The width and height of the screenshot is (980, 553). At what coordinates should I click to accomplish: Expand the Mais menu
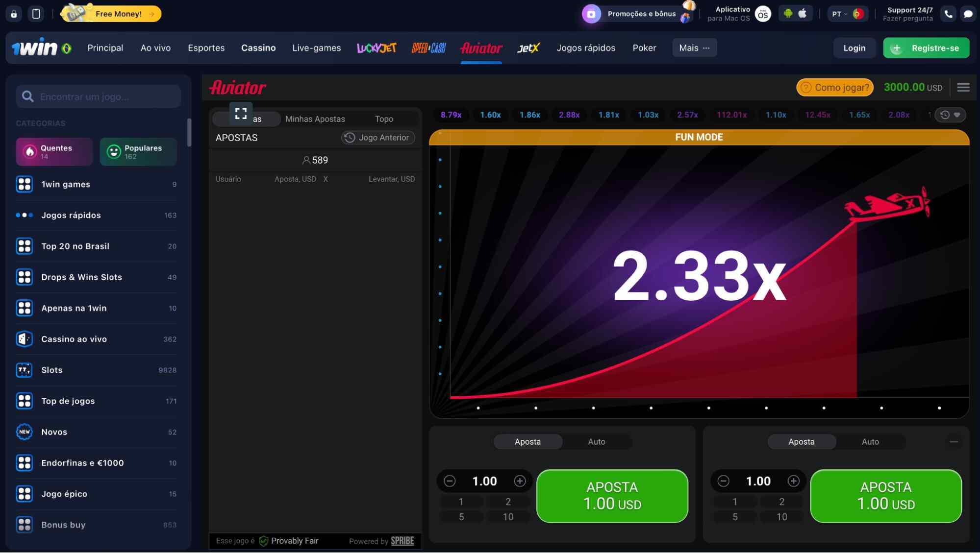coord(694,48)
